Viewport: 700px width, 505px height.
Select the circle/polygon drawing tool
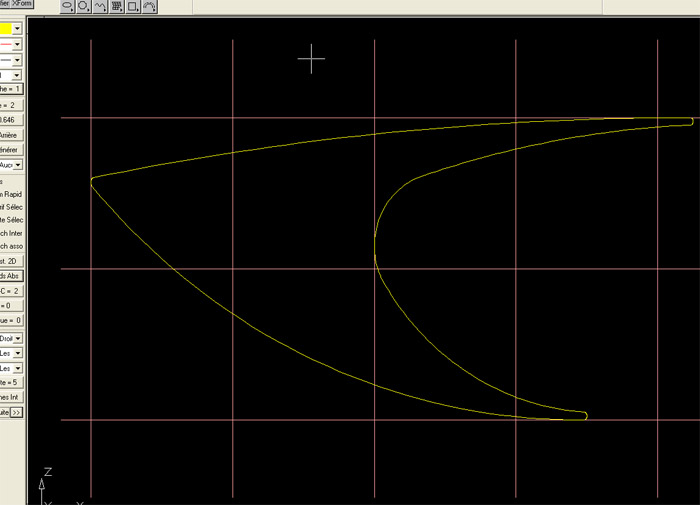point(84,6)
